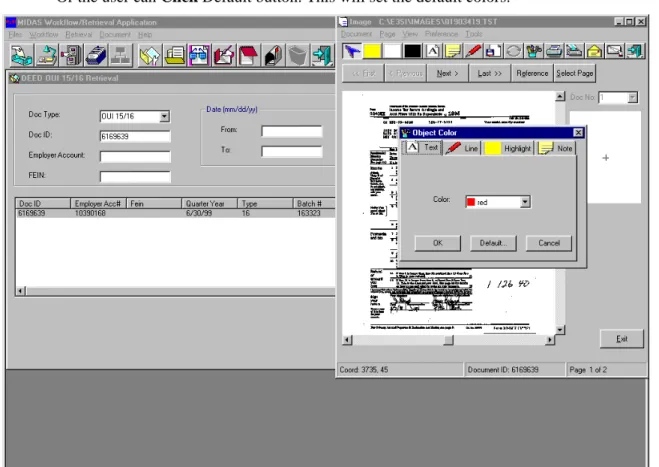Screen dimensions: 659x467
Task: Open the Help menu in MIDAS window
Action: (145, 34)
